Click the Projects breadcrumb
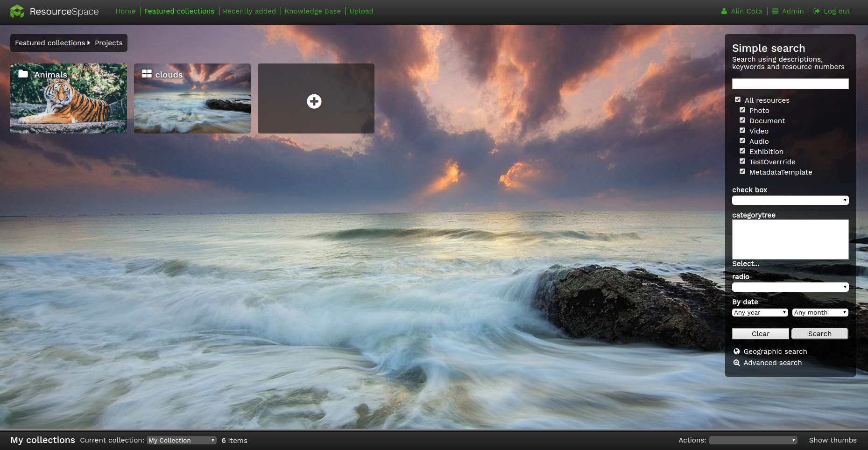 tap(109, 43)
